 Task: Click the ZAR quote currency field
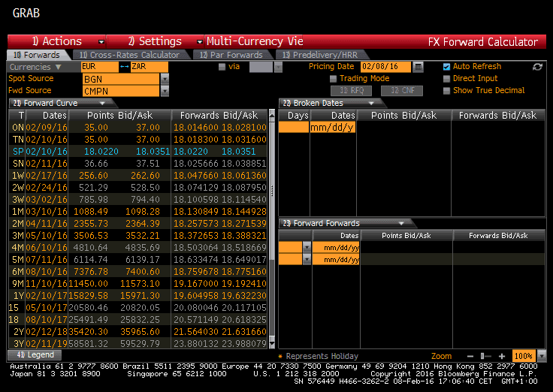pyautogui.click(x=150, y=67)
